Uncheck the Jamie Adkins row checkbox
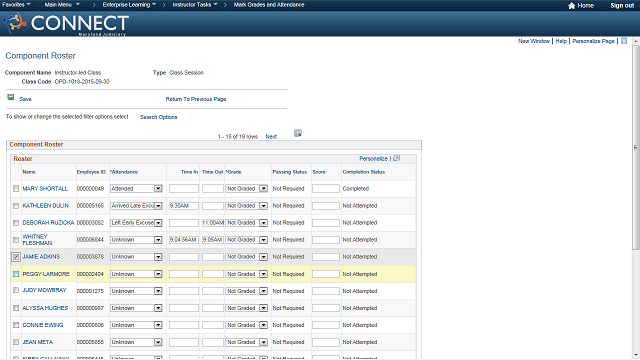 16,257
